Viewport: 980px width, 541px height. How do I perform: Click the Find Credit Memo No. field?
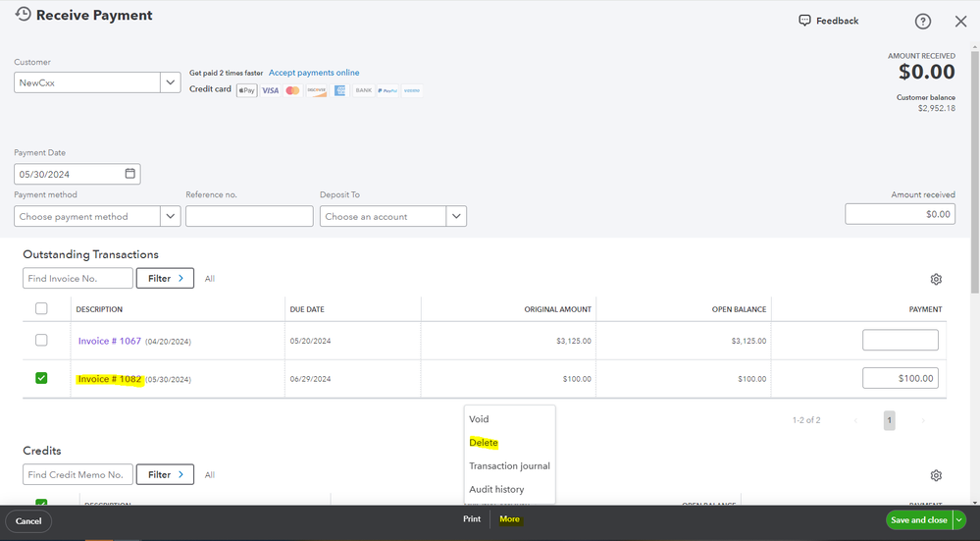[x=77, y=474]
